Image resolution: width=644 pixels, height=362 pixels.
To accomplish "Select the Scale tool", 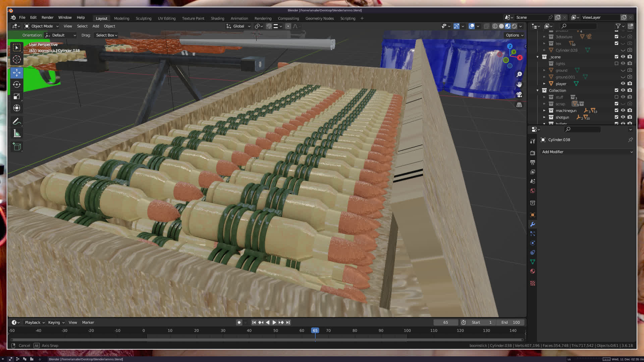I will tap(17, 97).
